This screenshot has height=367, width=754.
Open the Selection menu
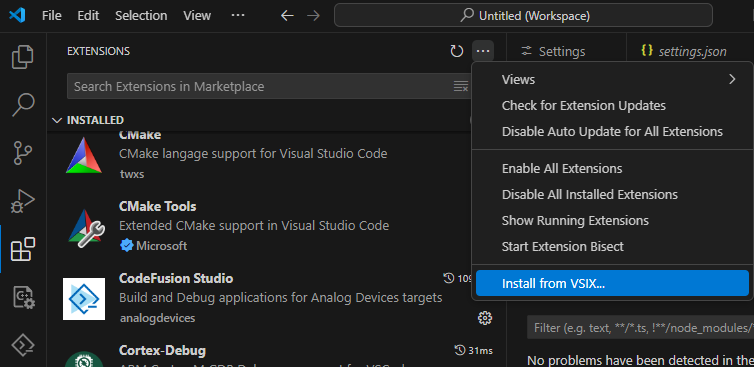(141, 16)
